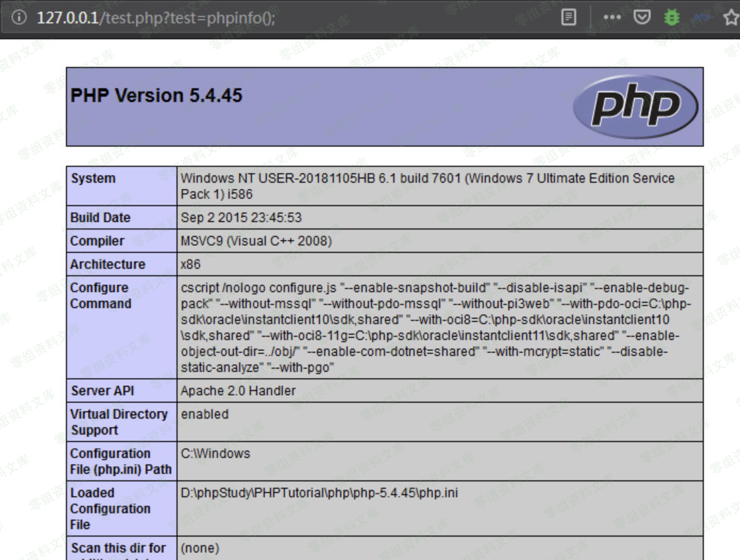Click the System row label

click(x=94, y=179)
